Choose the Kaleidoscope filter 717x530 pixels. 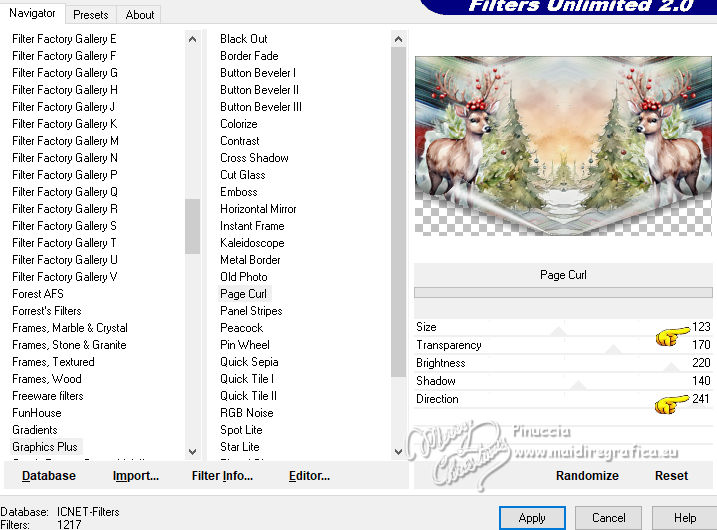point(252,243)
